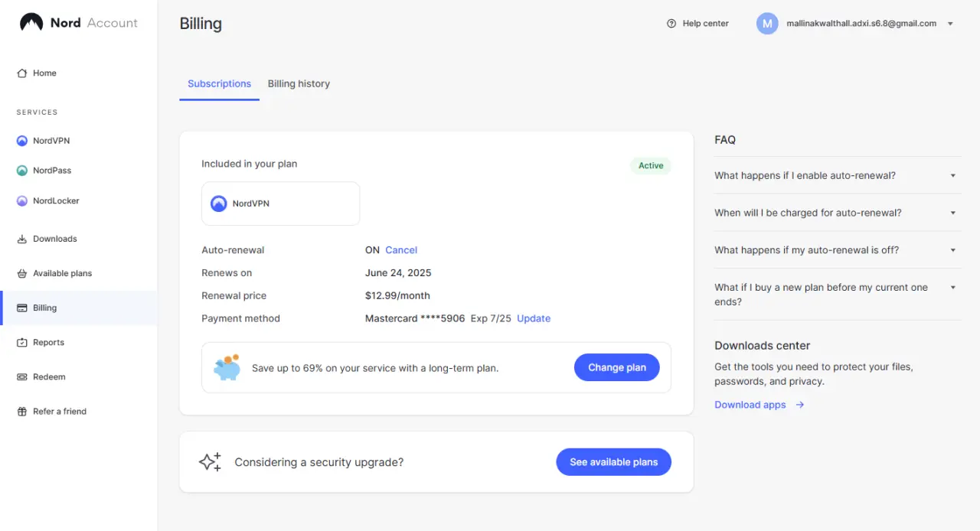Image resolution: width=980 pixels, height=531 pixels.
Task: Select the Subscriptions tab
Action: point(219,84)
